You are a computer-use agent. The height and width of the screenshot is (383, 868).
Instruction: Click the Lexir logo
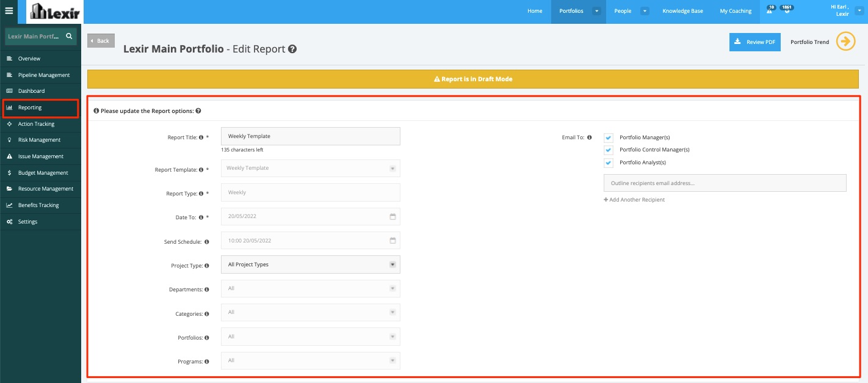point(54,12)
